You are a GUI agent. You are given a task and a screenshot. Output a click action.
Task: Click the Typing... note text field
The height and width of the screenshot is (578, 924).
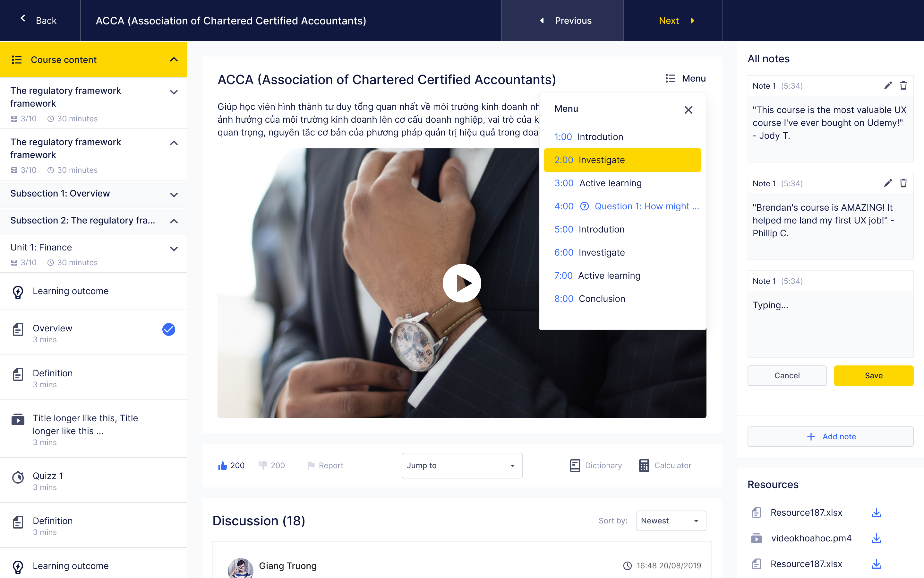830,324
